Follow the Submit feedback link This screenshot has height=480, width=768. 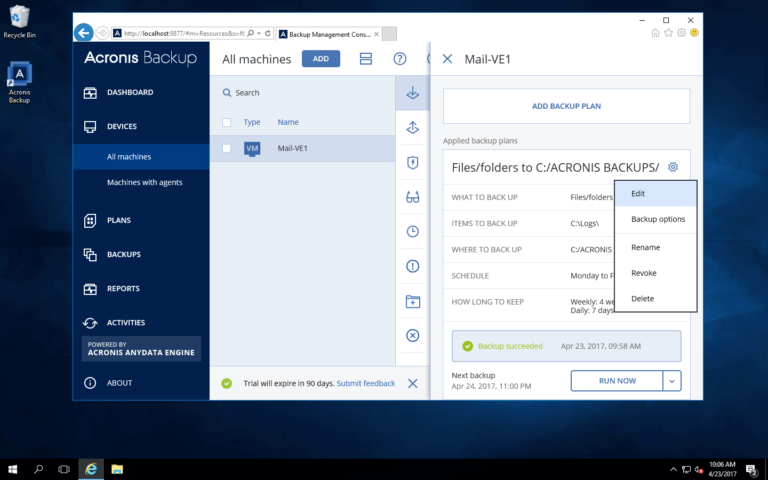(x=366, y=384)
